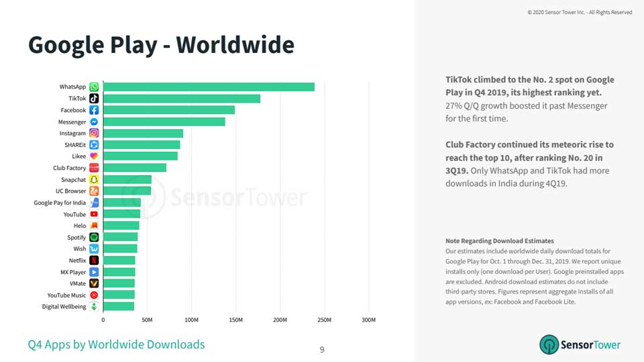Click the '50M' axis label

coord(147,320)
